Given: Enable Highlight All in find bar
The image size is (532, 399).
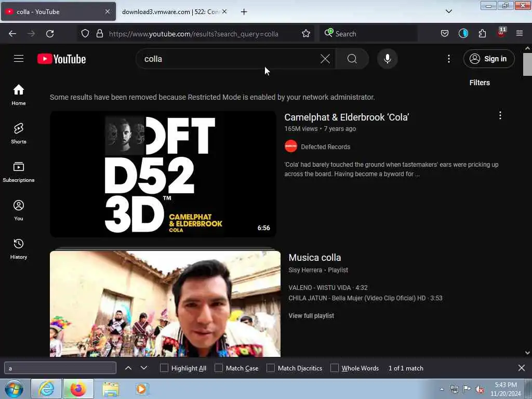Looking at the screenshot, I should point(164,368).
